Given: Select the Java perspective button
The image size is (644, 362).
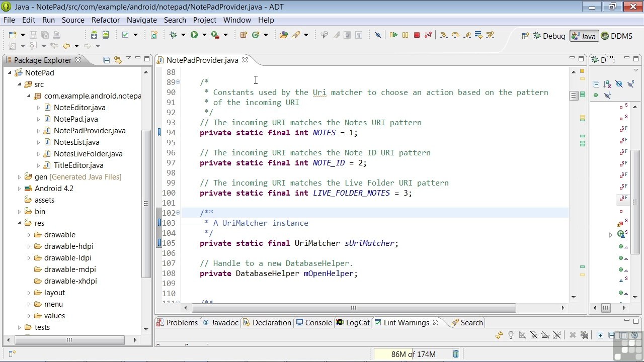Looking at the screenshot, I should click(x=584, y=36).
